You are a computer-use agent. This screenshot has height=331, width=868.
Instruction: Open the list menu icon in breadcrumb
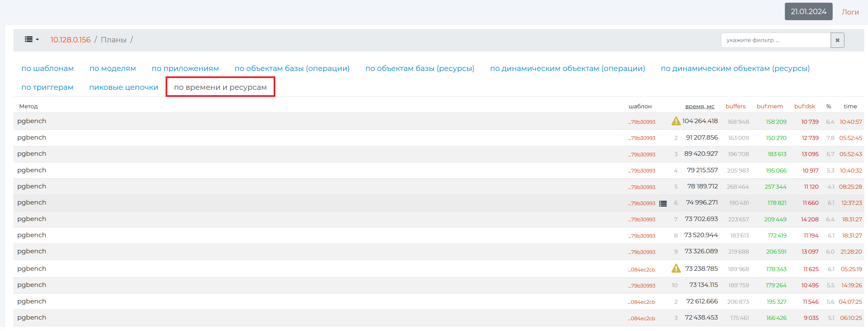[31, 40]
